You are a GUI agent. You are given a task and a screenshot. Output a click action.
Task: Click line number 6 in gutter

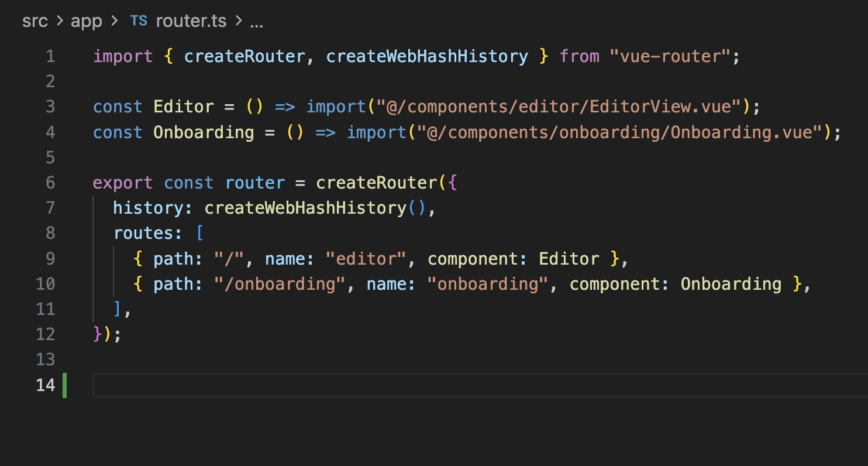pos(50,183)
